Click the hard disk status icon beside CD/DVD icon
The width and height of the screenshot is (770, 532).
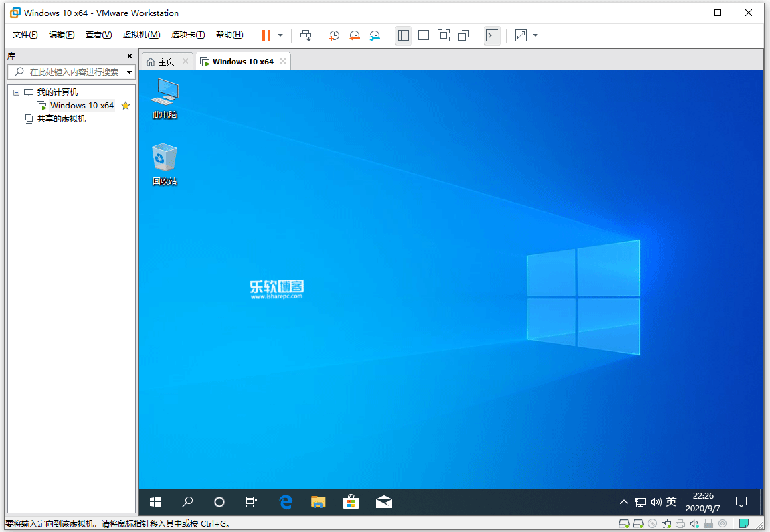638,523
